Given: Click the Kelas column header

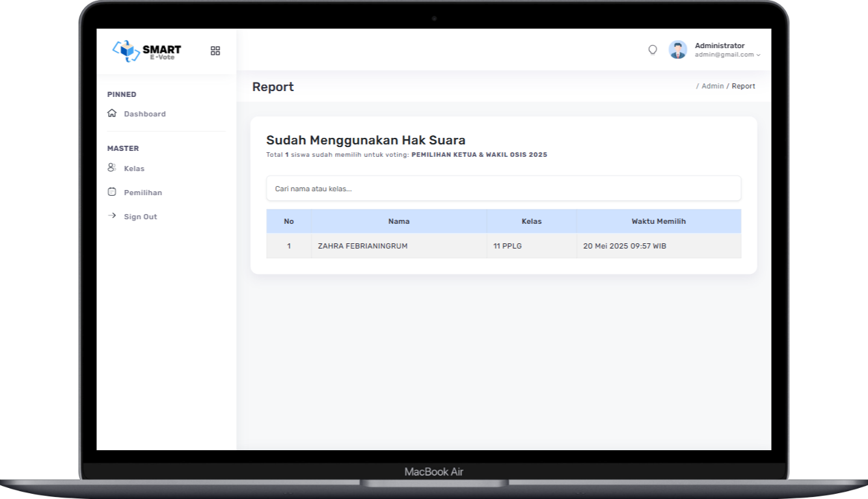Looking at the screenshot, I should [532, 221].
